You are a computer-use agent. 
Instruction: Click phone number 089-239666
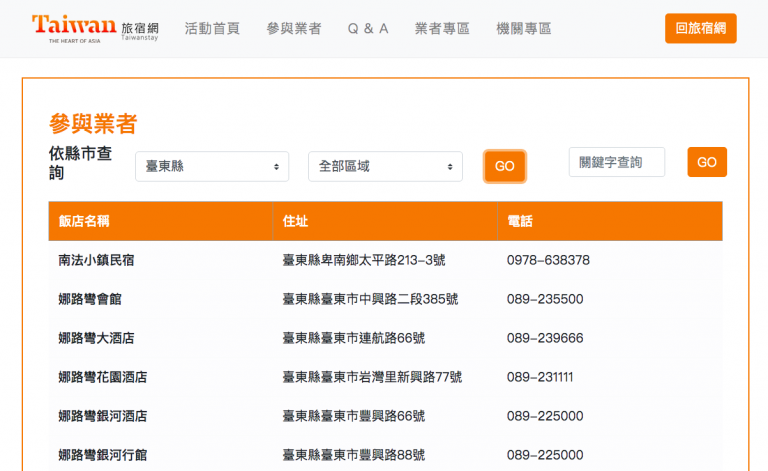[x=545, y=338]
